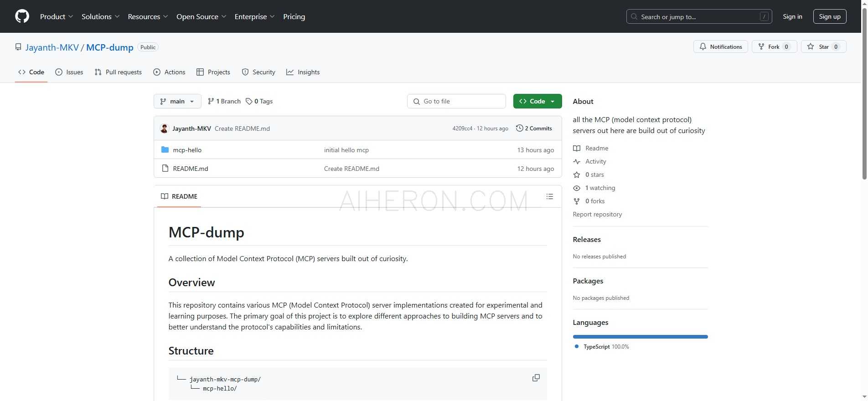The width and height of the screenshot is (868, 401).
Task: Switch to the Actions tab
Action: tap(169, 72)
